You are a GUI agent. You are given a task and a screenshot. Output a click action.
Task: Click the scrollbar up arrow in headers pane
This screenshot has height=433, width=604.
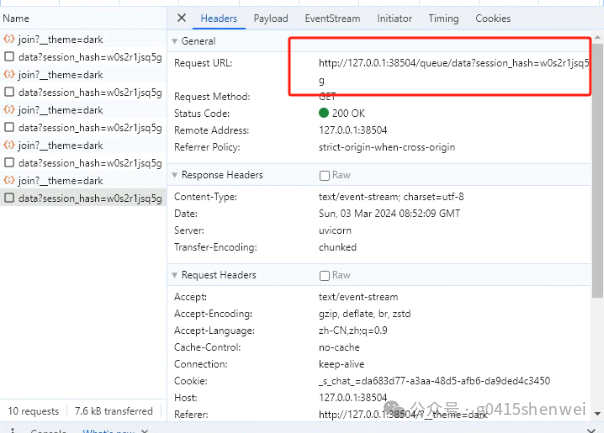tap(597, 37)
